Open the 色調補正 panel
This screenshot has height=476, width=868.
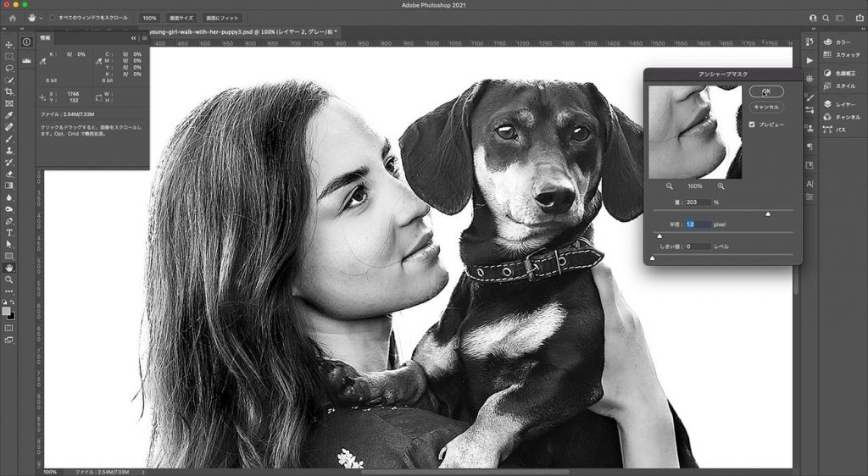pos(839,73)
